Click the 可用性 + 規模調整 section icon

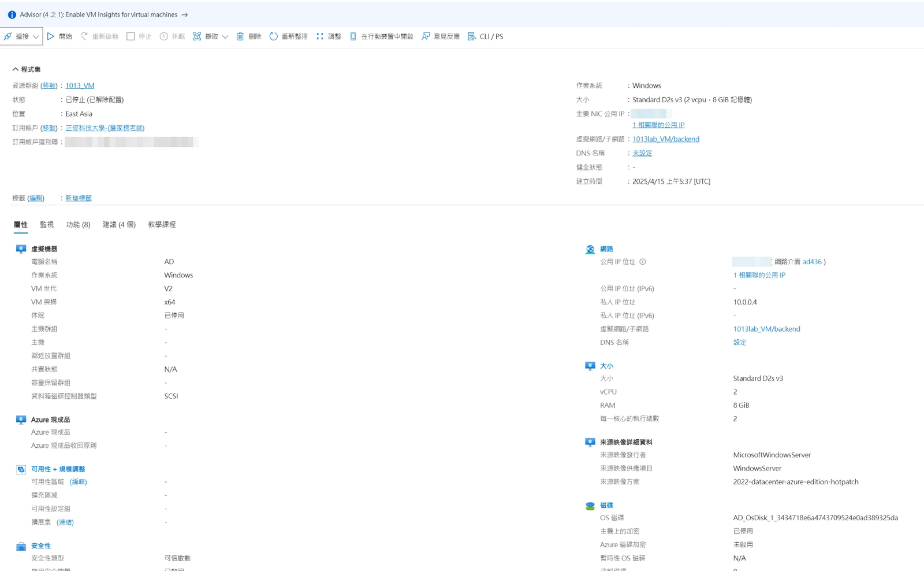[21, 469]
